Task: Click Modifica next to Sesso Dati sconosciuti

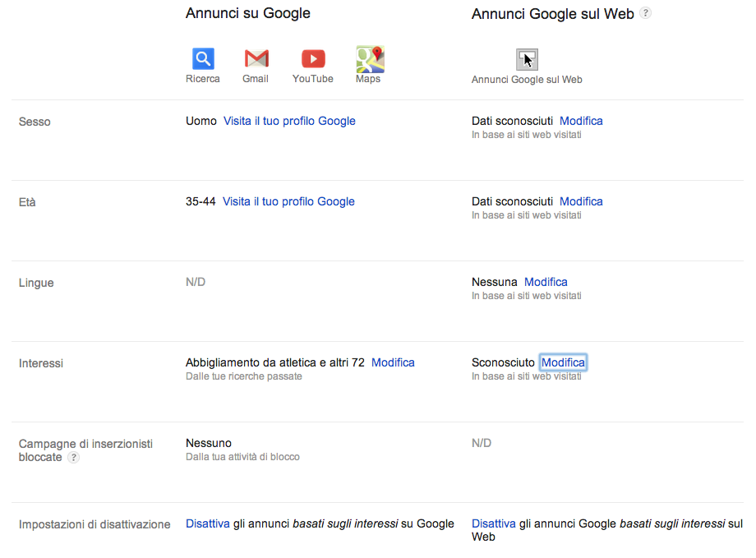Action: click(581, 121)
